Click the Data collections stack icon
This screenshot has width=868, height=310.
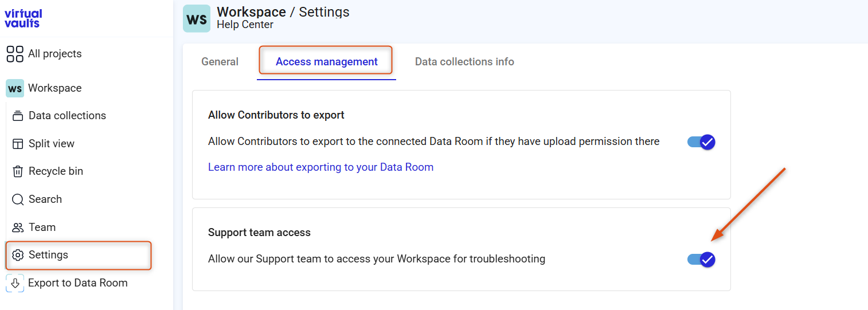(18, 116)
